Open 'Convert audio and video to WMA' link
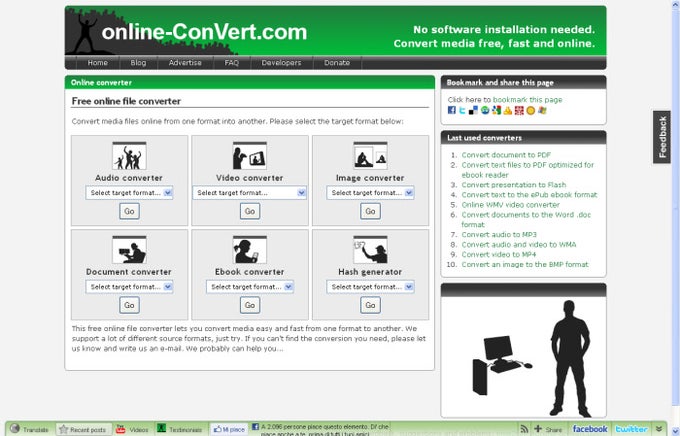Image resolution: width=680 pixels, height=436 pixels. click(519, 245)
